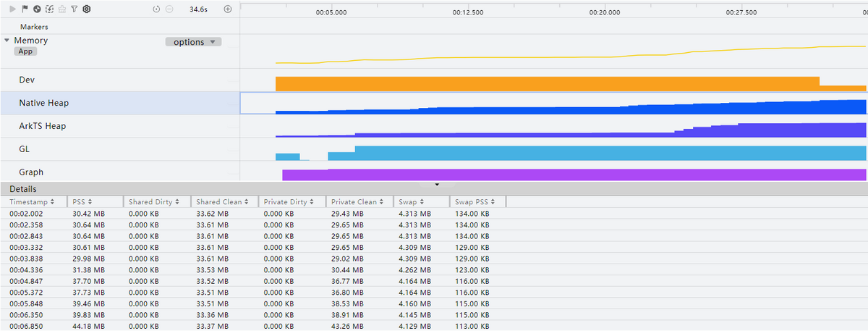Zoom out with the minus icon

(x=169, y=9)
